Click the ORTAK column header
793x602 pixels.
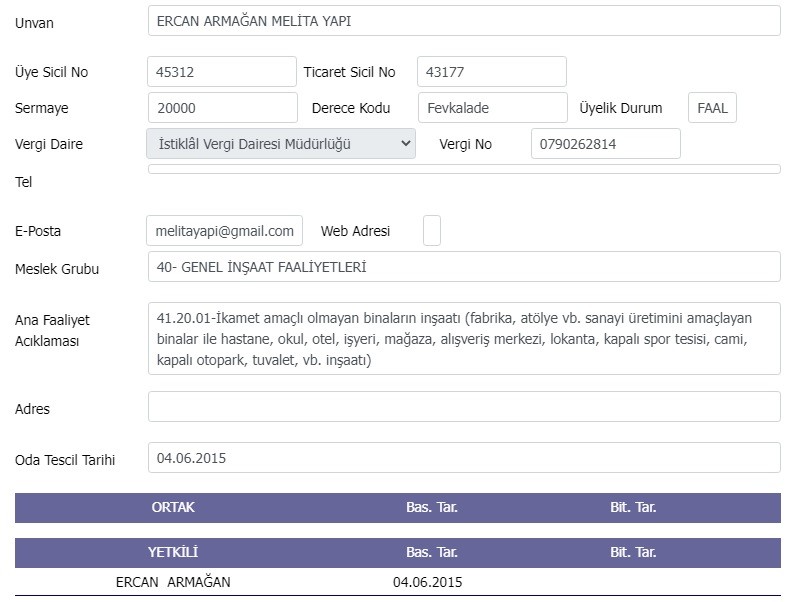pyautogui.click(x=173, y=507)
